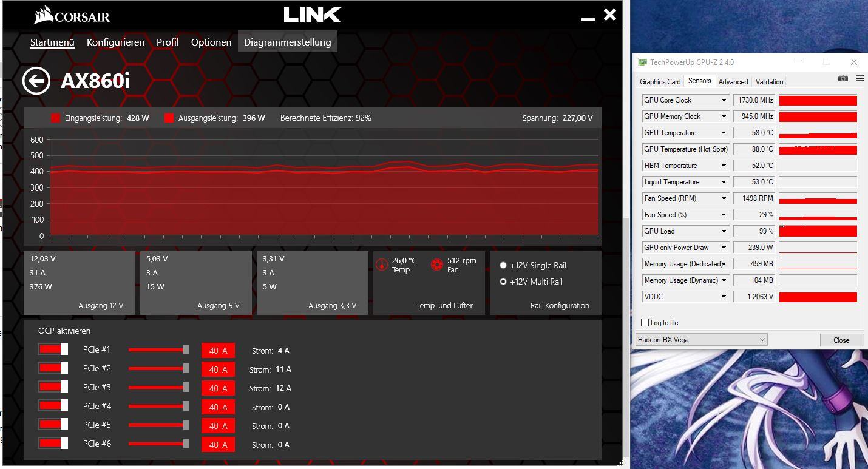
Task: Open the Konfigurieren tab
Action: coord(115,42)
